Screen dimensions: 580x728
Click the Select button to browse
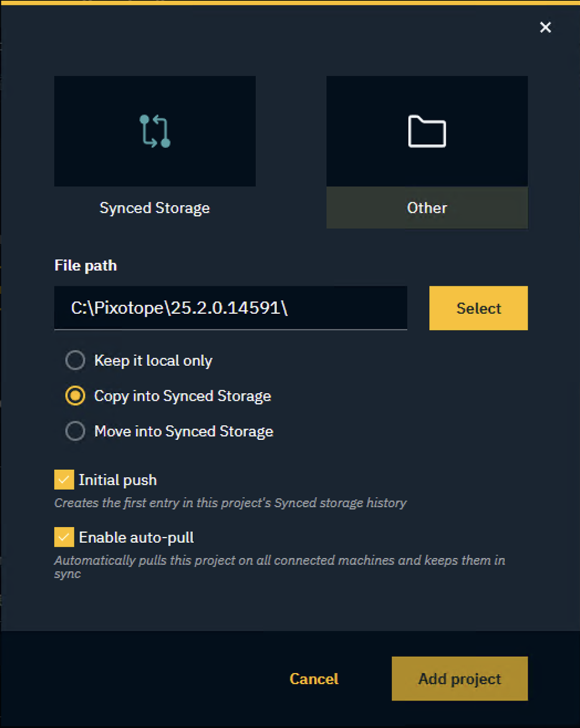point(478,308)
